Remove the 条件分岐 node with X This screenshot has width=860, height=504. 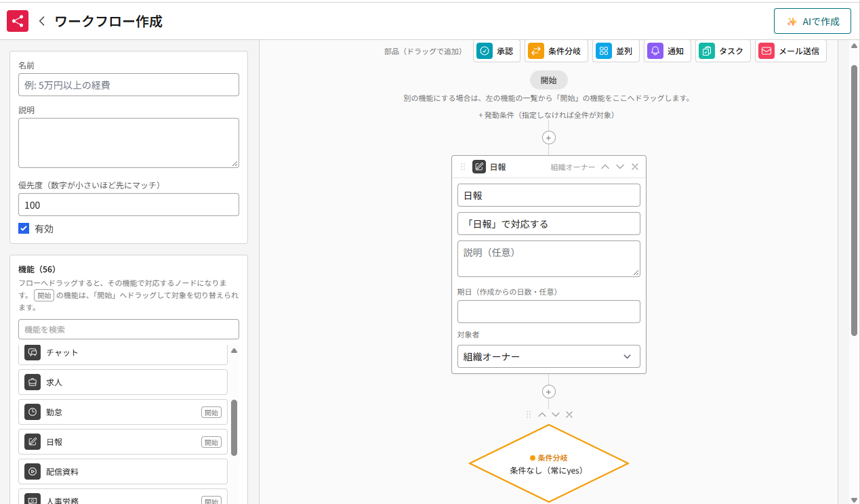coord(569,415)
